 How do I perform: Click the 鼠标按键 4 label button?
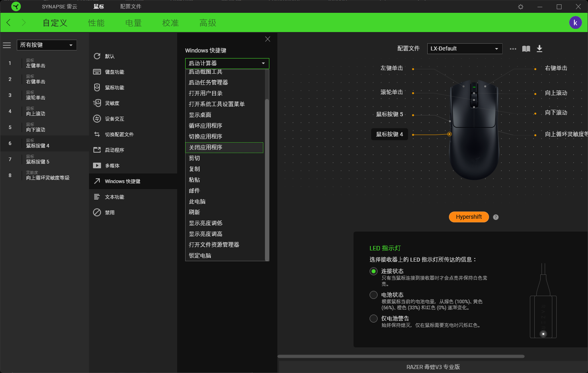pyautogui.click(x=390, y=134)
